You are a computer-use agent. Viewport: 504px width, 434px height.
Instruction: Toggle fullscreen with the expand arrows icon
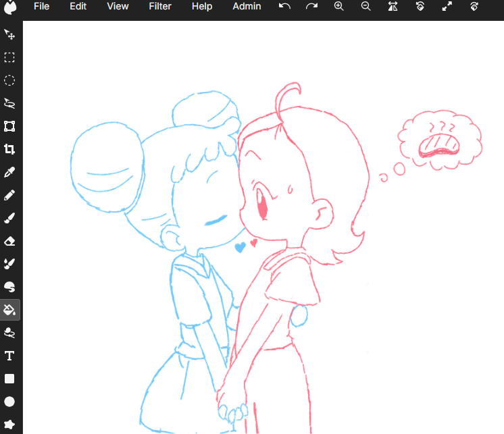click(447, 7)
